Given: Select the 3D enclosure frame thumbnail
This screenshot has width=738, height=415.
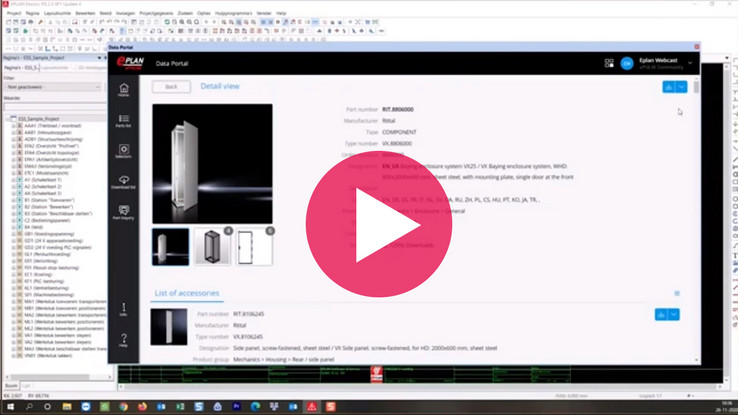Looking at the screenshot, I should 212,247.
